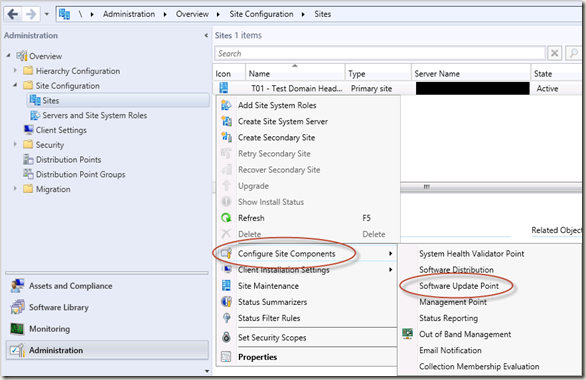The image size is (586, 380).
Task: Expand the Security tree node
Action: click(x=15, y=144)
